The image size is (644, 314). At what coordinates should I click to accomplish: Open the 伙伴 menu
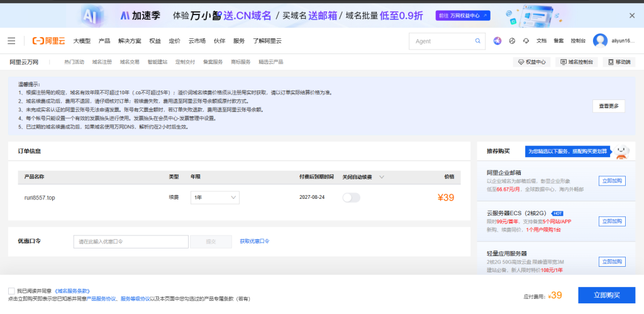coord(219,41)
